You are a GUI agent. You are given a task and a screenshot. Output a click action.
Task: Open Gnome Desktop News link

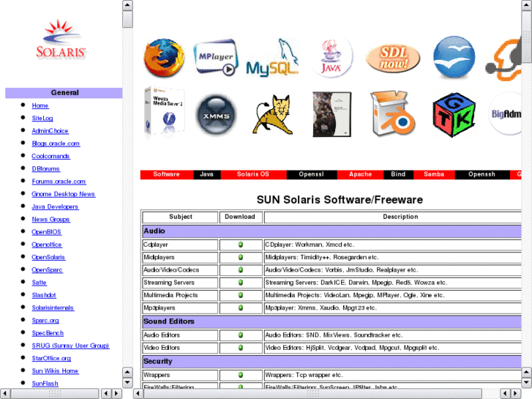click(x=64, y=194)
